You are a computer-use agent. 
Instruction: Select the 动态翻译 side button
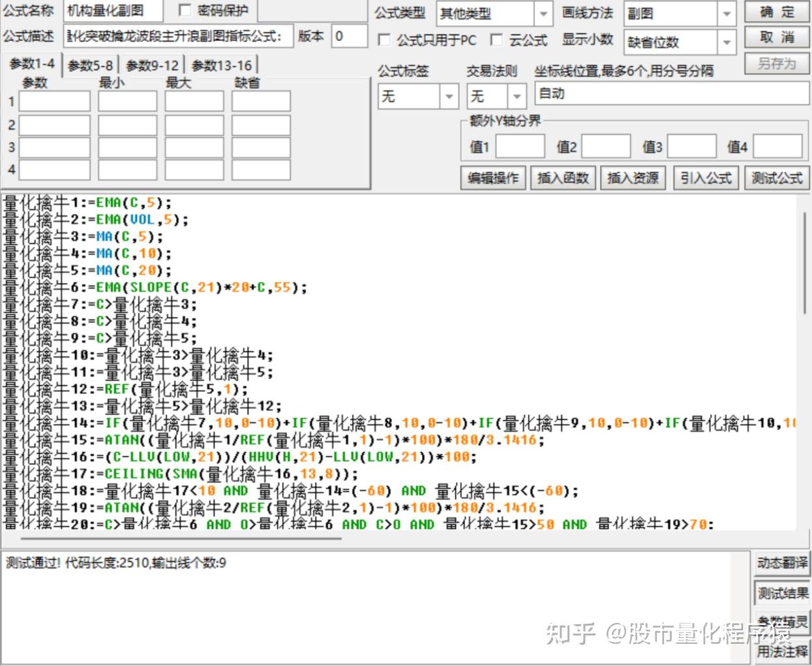point(781,563)
